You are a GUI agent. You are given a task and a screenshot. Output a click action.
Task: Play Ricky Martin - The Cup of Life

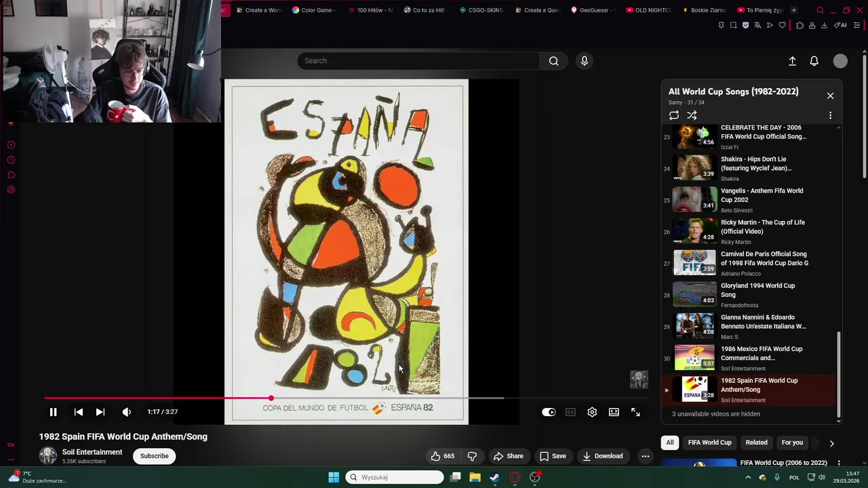coord(749,232)
